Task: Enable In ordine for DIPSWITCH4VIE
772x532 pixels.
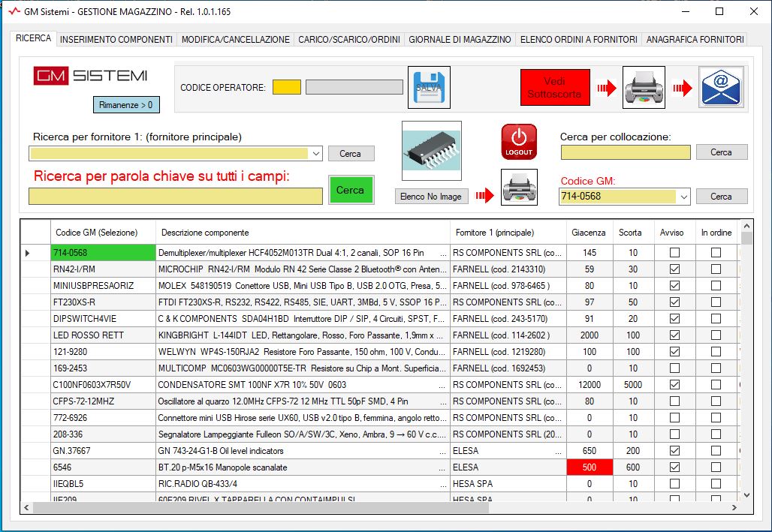Action: click(x=716, y=318)
